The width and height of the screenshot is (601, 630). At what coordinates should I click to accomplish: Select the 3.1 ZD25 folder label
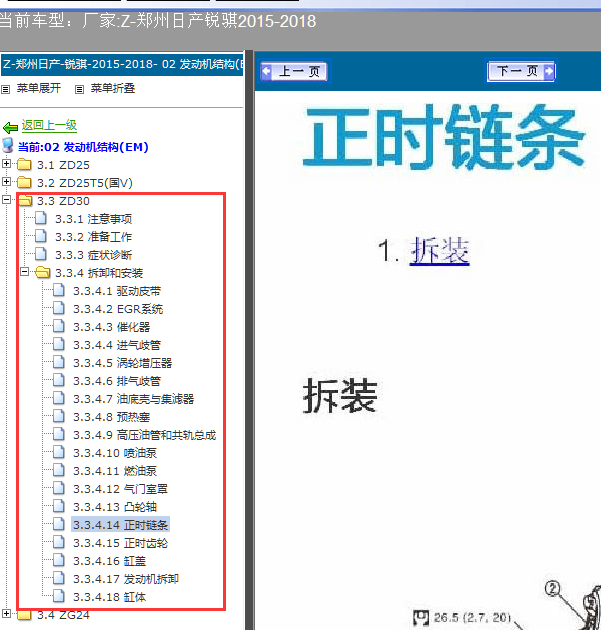[x=63, y=165]
